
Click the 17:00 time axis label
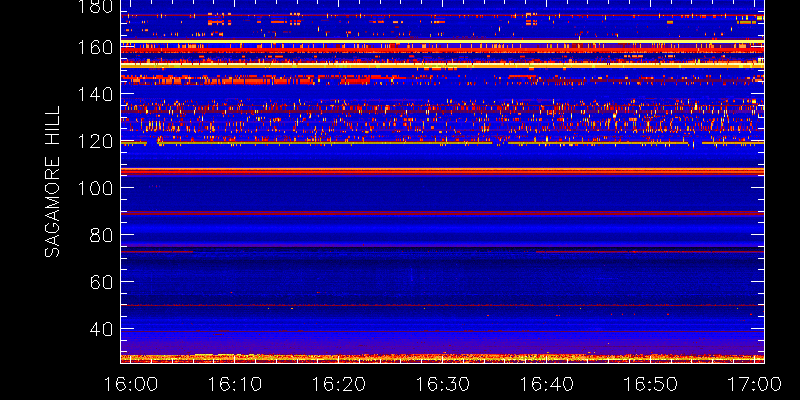[x=755, y=384]
